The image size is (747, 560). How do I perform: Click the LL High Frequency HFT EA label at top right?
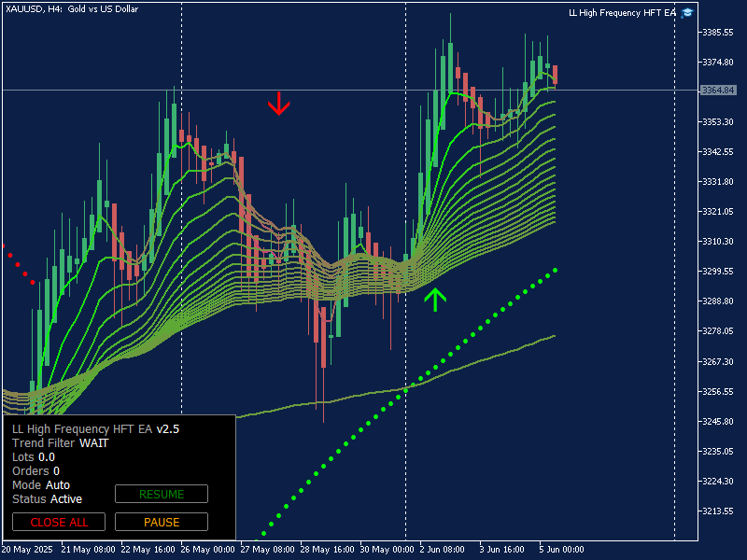(x=622, y=13)
